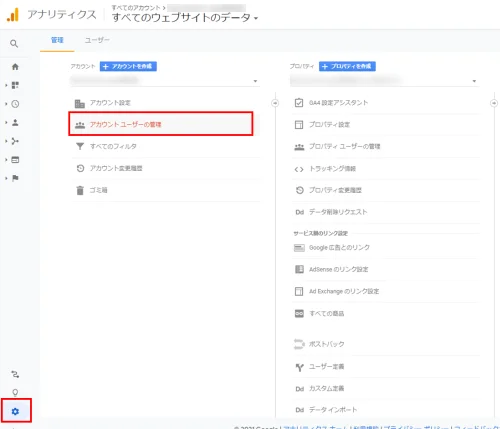The image size is (500, 429).
Task: Click the history icon for プロパティ変更履歴
Action: (299, 190)
